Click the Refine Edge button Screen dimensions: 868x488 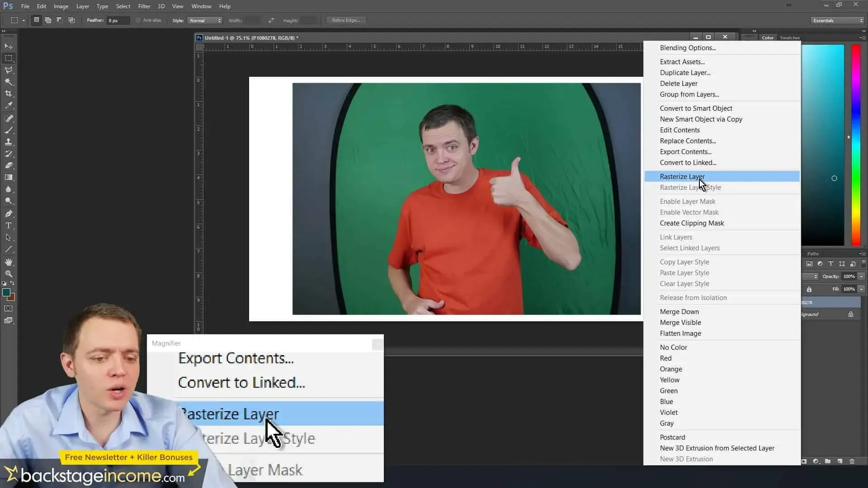click(346, 20)
